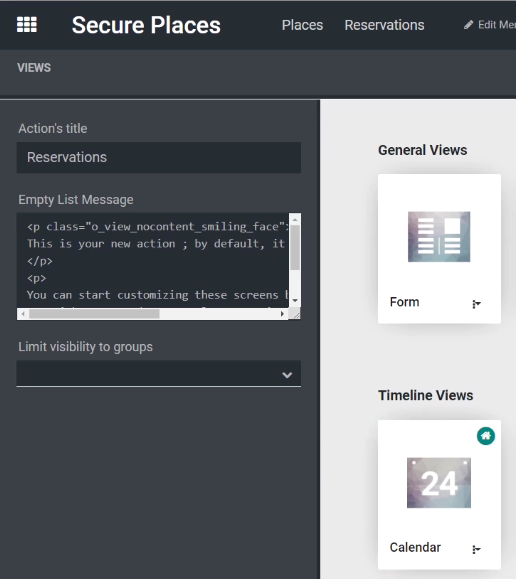516x579 pixels.
Task: Click in the Action's title field
Action: pos(159,158)
